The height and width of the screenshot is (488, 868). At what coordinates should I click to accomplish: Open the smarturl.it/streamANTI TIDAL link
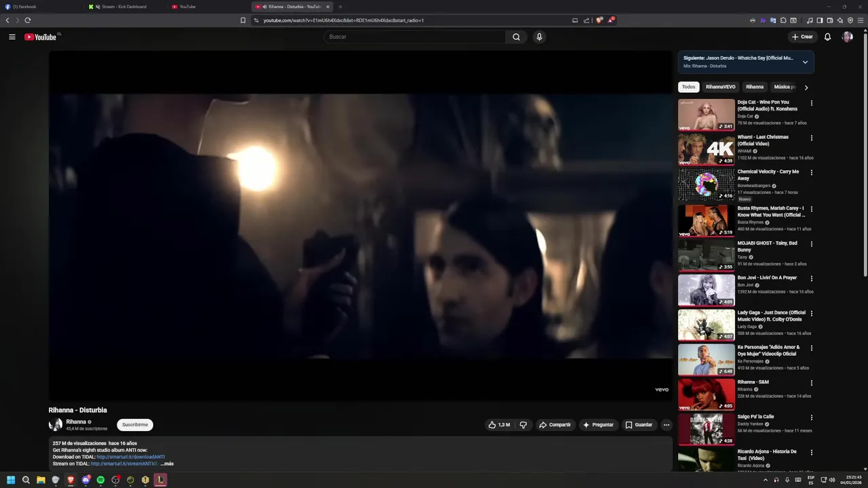click(x=124, y=464)
